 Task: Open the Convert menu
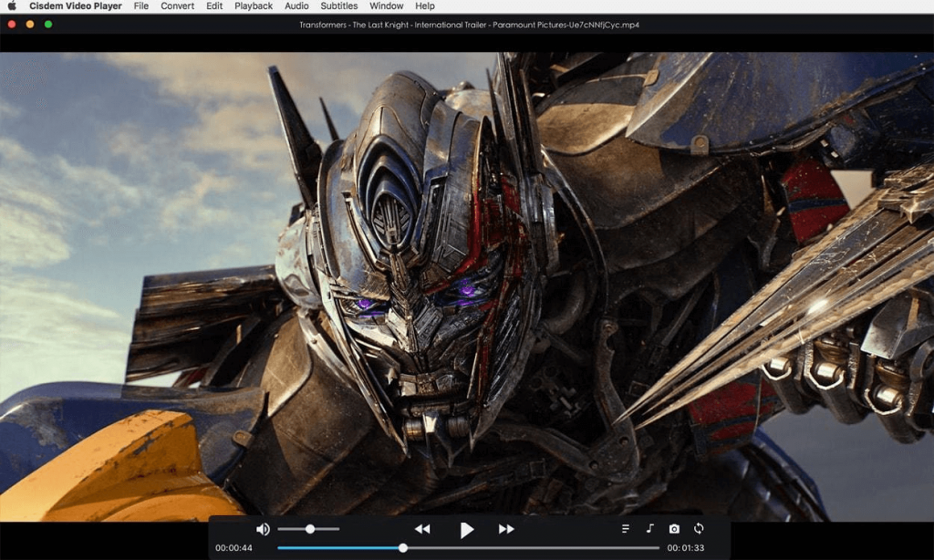point(177,6)
